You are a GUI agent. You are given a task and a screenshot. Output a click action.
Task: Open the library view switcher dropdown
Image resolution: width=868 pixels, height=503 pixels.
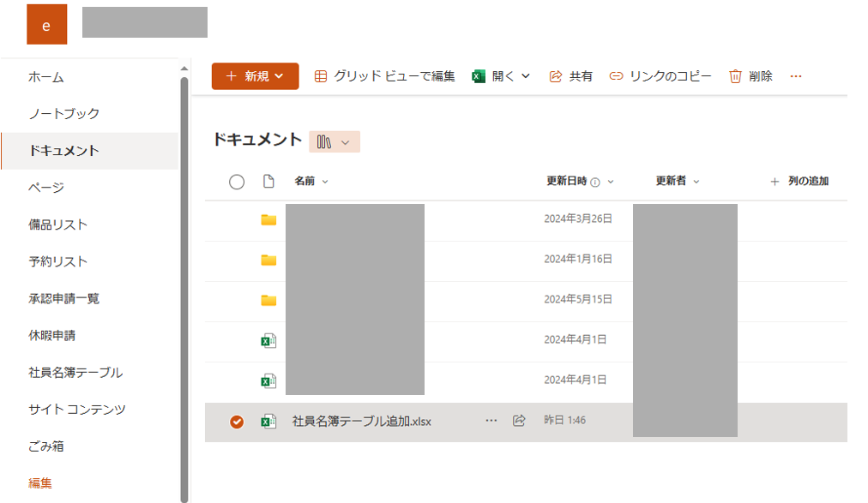(x=335, y=142)
